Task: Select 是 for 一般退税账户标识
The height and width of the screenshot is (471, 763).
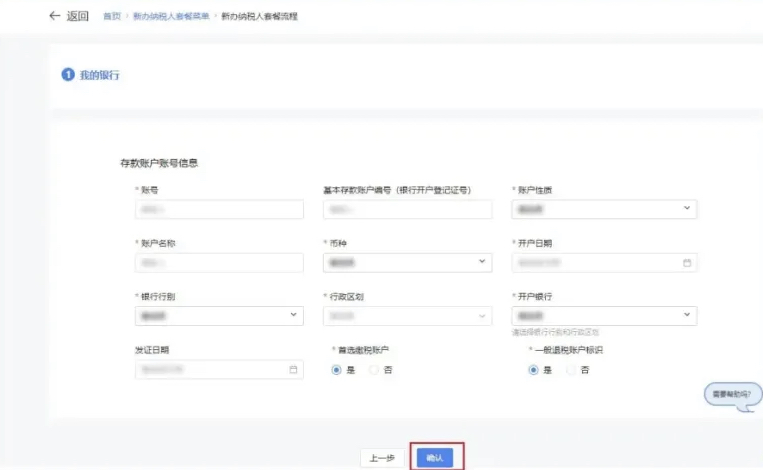Action: pos(533,370)
